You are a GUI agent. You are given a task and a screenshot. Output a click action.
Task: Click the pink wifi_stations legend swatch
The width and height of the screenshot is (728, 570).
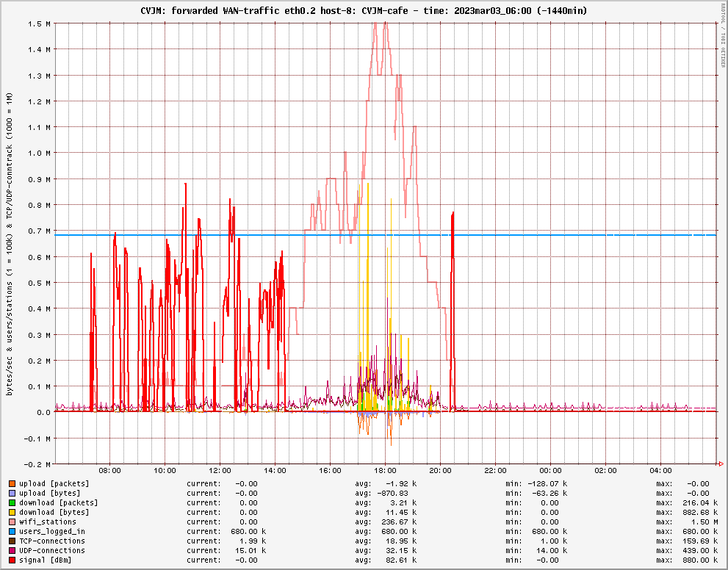(12, 522)
